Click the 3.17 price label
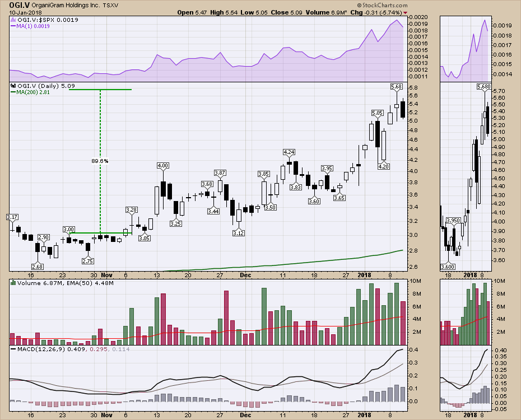The width and height of the screenshot is (521, 420). [12, 217]
